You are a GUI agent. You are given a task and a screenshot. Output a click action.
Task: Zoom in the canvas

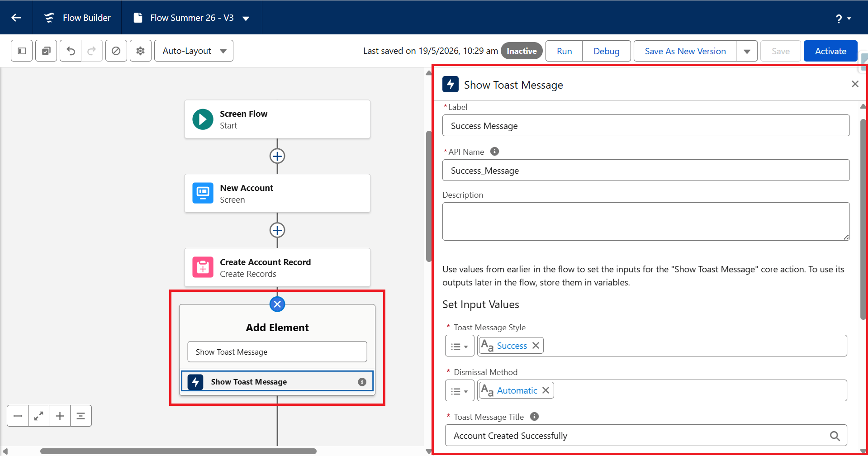point(60,416)
